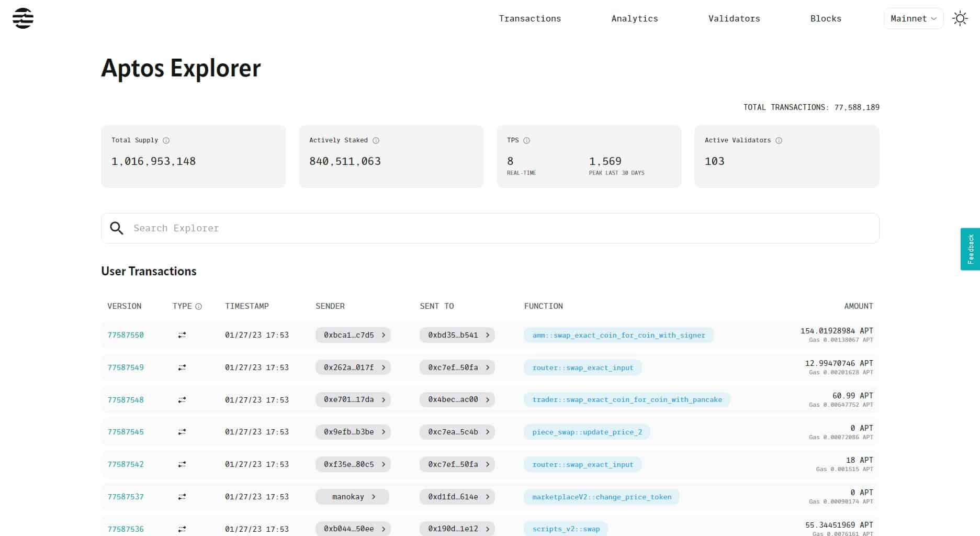Click the active validators count 103
The width and height of the screenshot is (980, 536).
[x=714, y=161]
